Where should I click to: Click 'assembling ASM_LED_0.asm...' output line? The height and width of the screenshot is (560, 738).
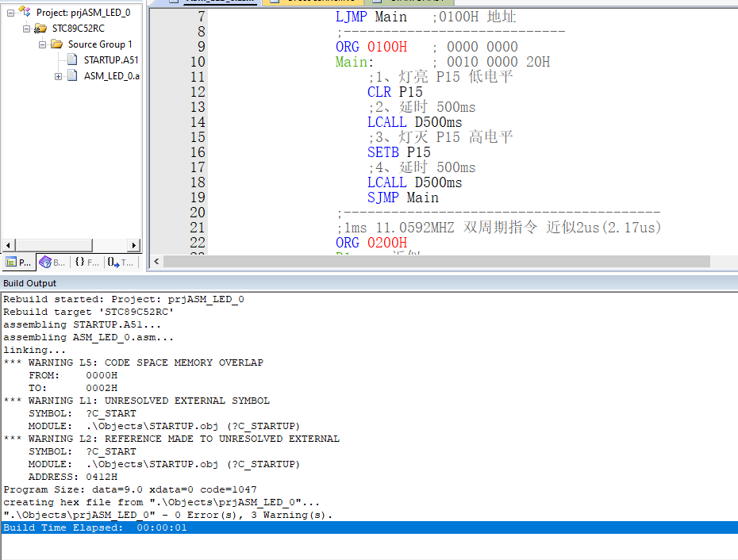[x=89, y=337]
